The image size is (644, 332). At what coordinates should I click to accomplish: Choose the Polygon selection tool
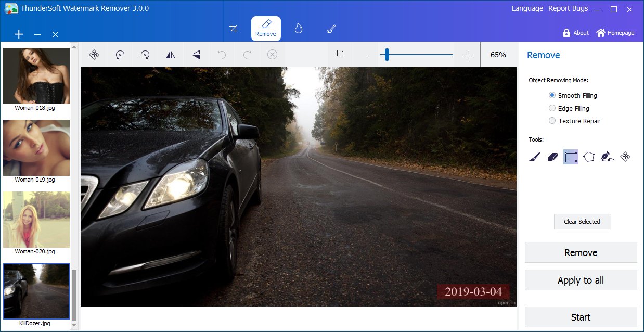click(588, 157)
